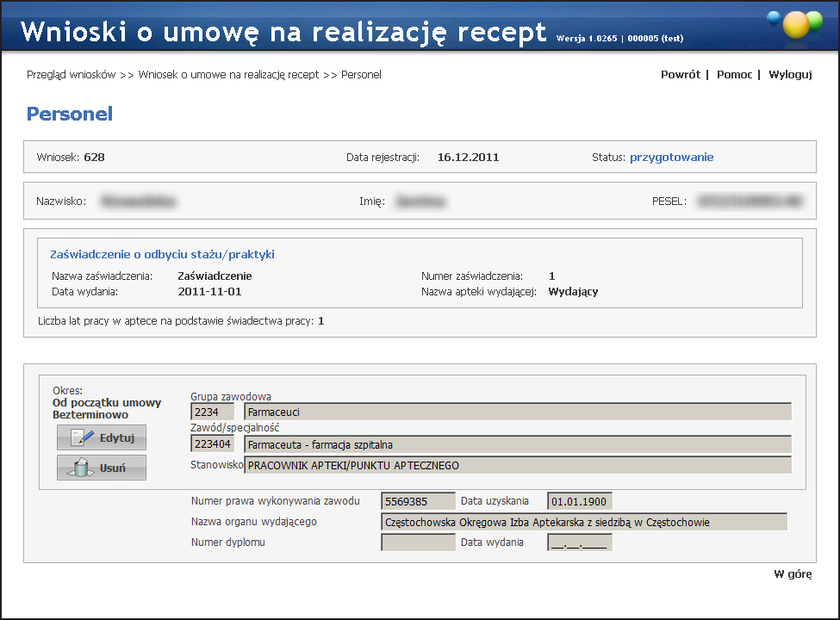
Task: Click the Zawód code field 223404
Action: coord(212,443)
